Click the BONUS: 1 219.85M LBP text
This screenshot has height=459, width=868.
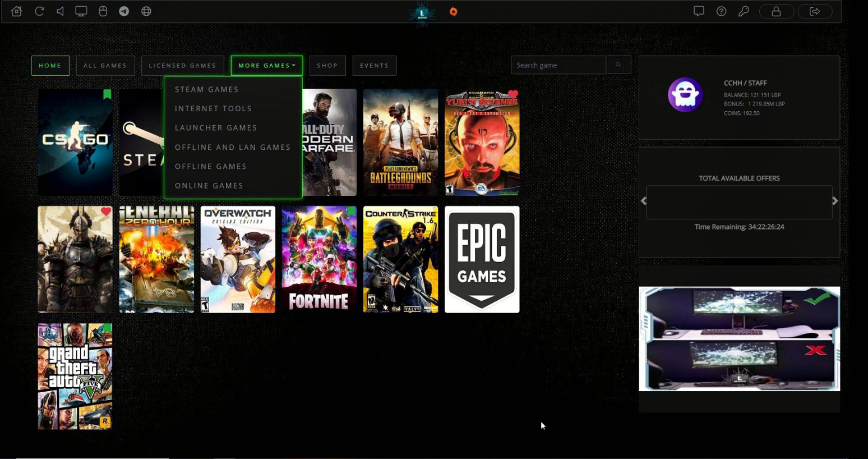click(x=754, y=104)
